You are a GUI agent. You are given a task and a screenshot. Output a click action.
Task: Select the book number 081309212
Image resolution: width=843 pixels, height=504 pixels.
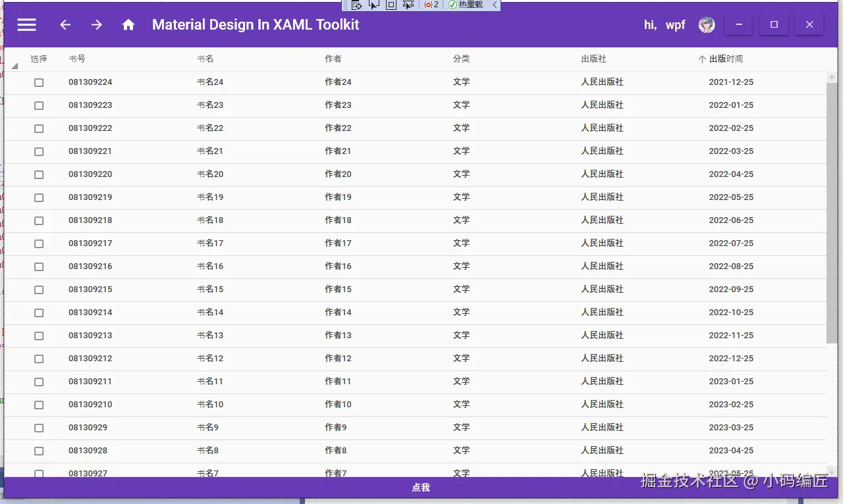coord(90,359)
